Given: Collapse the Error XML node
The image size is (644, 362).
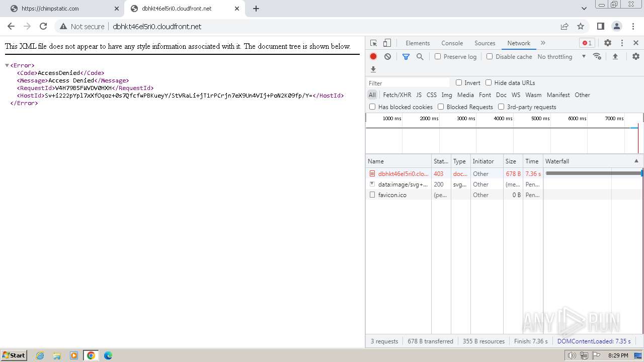Looking at the screenshot, I should pyautogui.click(x=7, y=65).
